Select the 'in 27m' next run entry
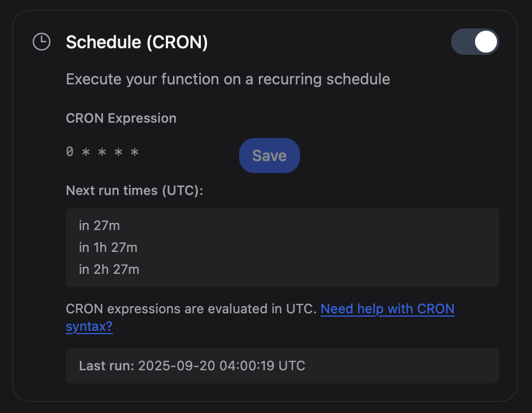 pyautogui.click(x=100, y=225)
